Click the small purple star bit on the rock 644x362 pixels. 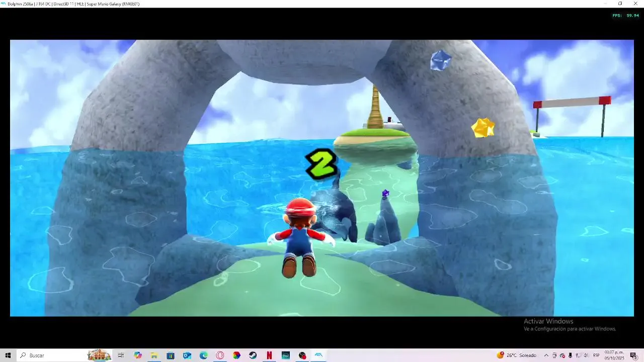[x=385, y=193]
